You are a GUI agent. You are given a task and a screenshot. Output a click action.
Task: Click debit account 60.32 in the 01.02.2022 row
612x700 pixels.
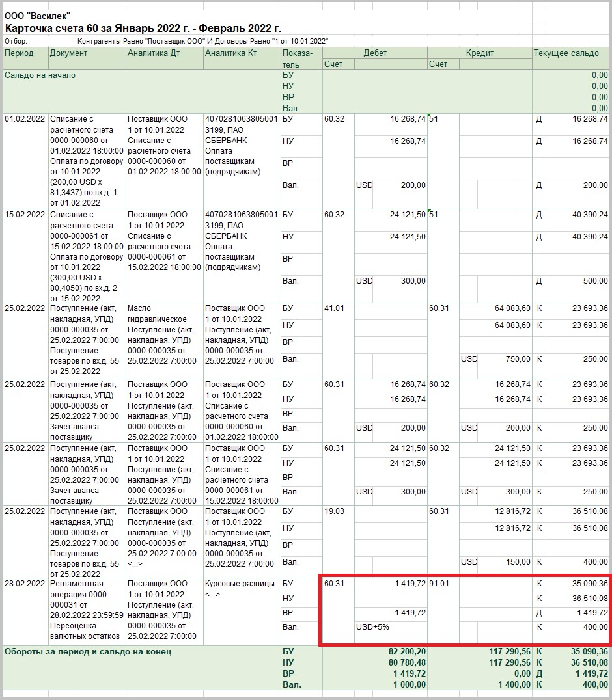[x=334, y=119]
